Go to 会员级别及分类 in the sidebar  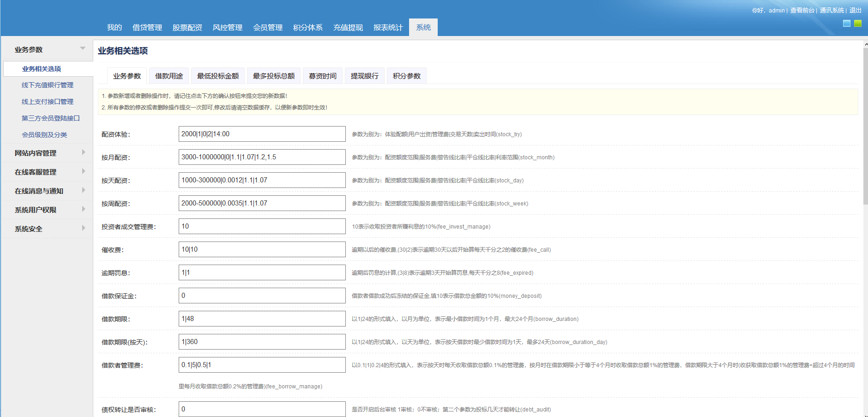tap(44, 135)
